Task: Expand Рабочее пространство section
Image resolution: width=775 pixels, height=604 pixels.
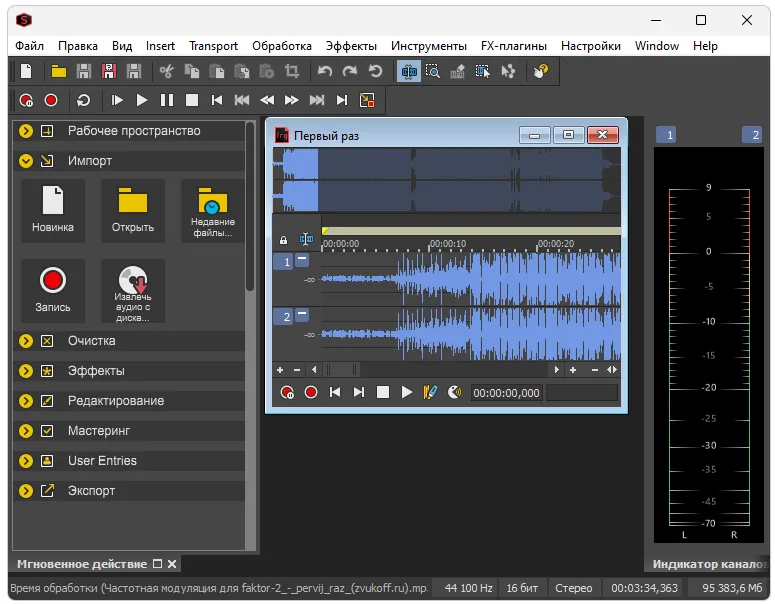Action: 26,131
